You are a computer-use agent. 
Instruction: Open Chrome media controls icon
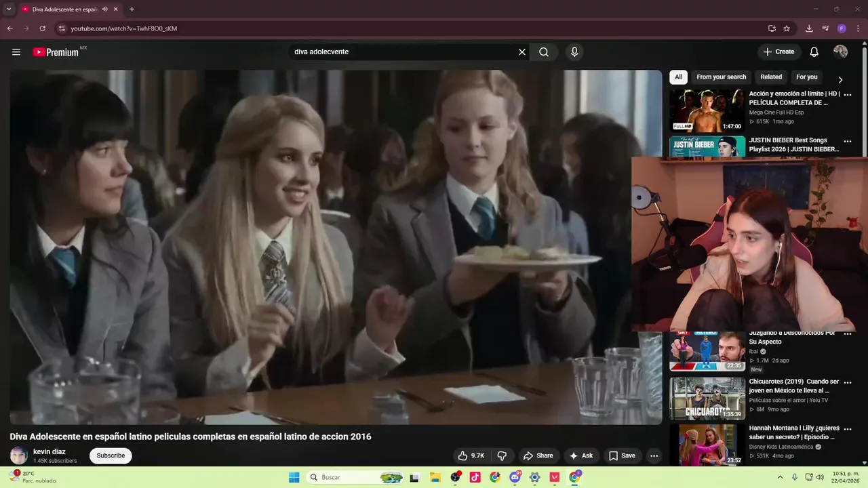coord(825,28)
